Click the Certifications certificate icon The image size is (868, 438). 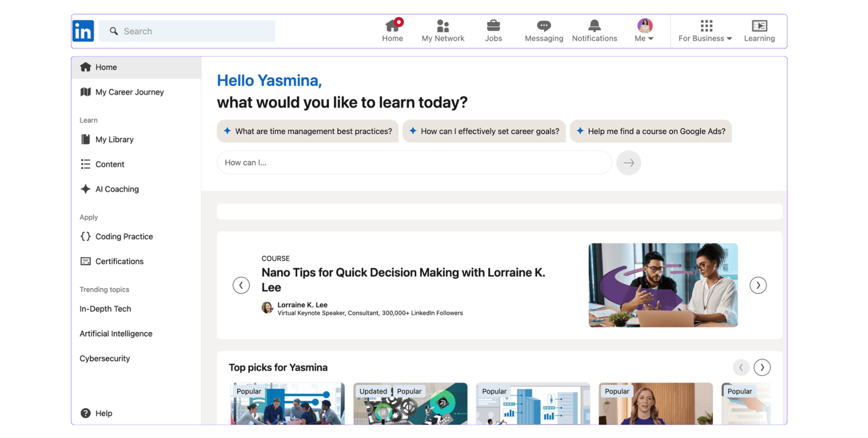click(85, 261)
